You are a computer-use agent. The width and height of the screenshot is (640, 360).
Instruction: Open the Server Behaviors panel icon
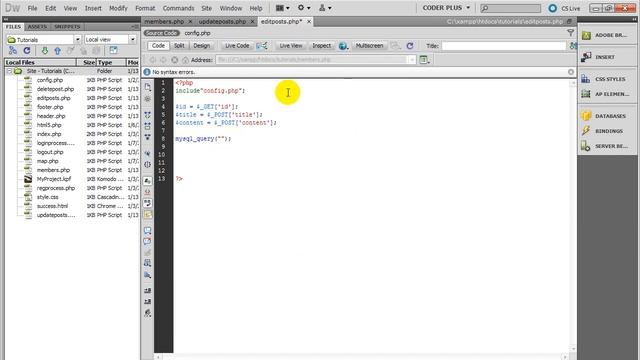tap(586, 146)
